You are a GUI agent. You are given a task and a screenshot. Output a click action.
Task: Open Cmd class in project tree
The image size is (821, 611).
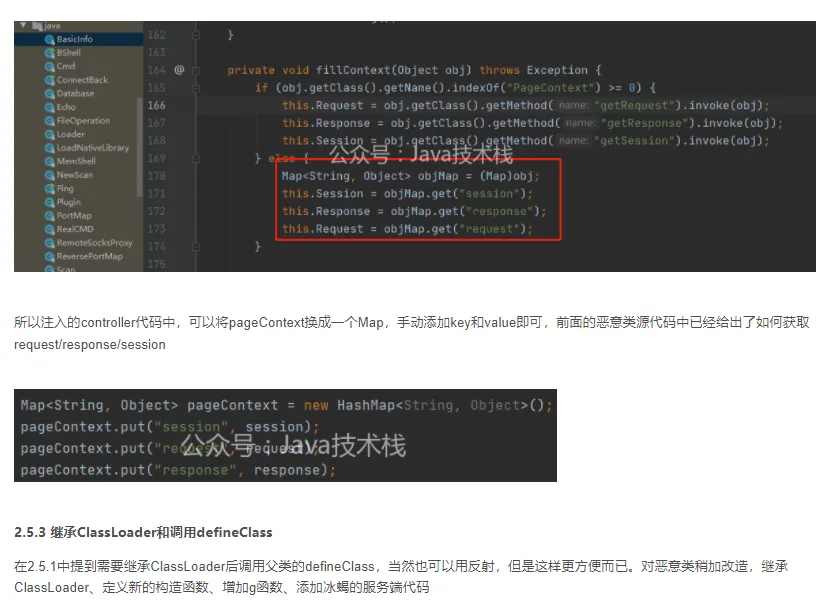(65, 66)
